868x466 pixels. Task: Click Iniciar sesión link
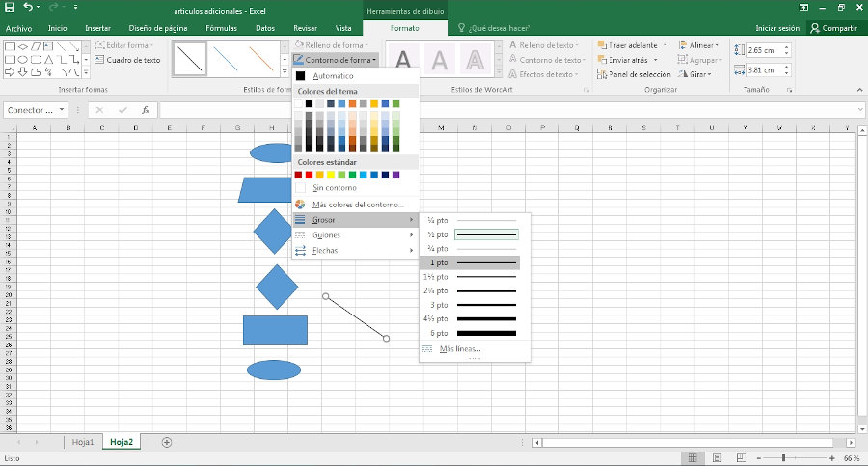coord(777,28)
